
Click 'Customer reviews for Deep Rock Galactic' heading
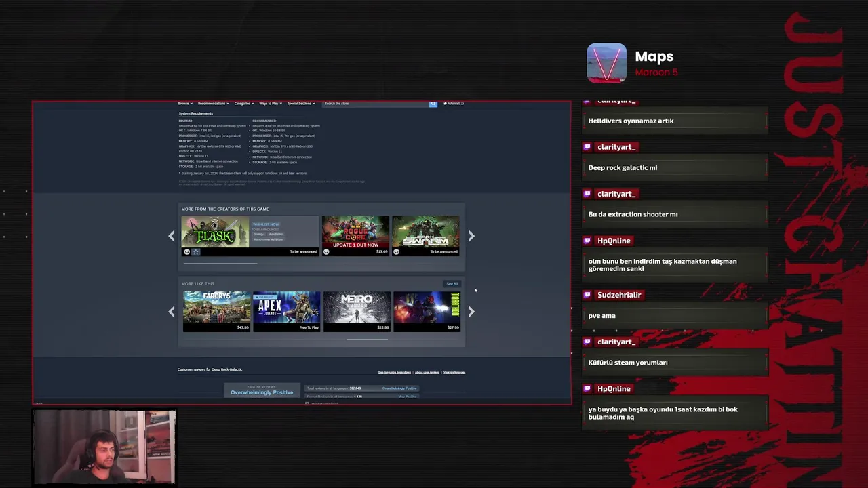pos(210,369)
